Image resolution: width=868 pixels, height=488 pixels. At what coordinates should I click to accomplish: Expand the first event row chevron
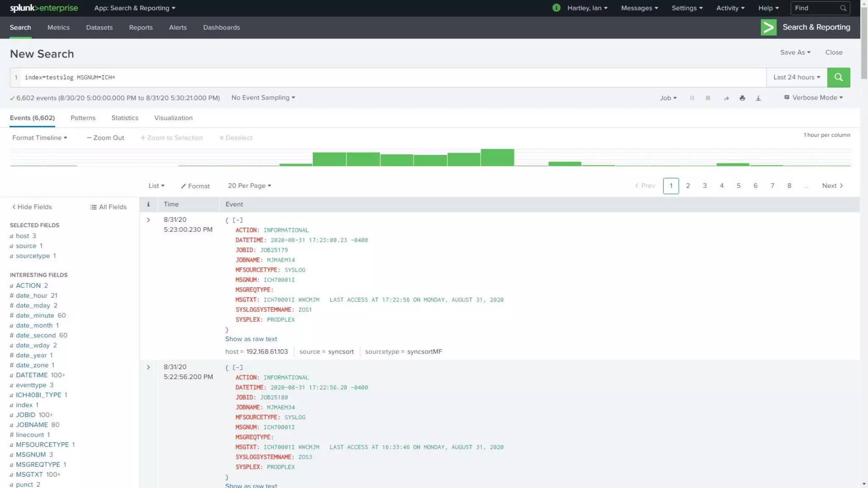pos(148,220)
